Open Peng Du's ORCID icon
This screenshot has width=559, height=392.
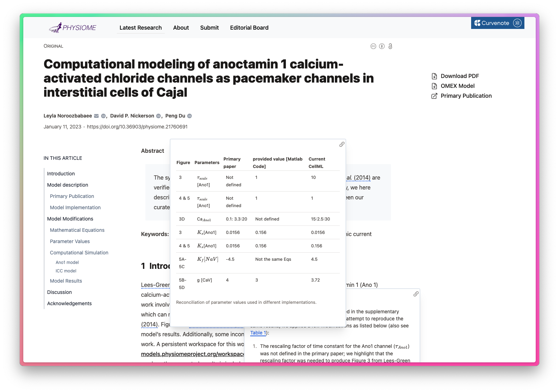190,116
